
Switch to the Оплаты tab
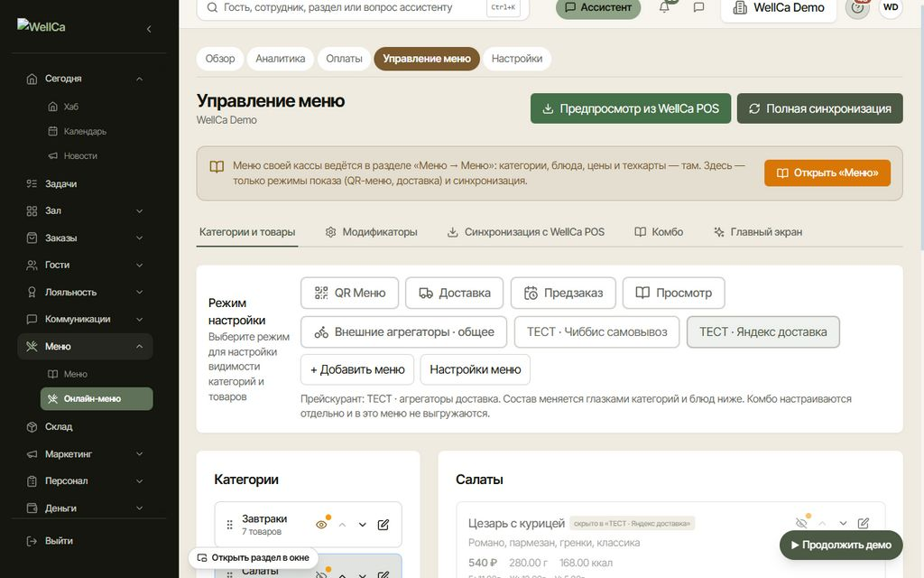tap(344, 59)
